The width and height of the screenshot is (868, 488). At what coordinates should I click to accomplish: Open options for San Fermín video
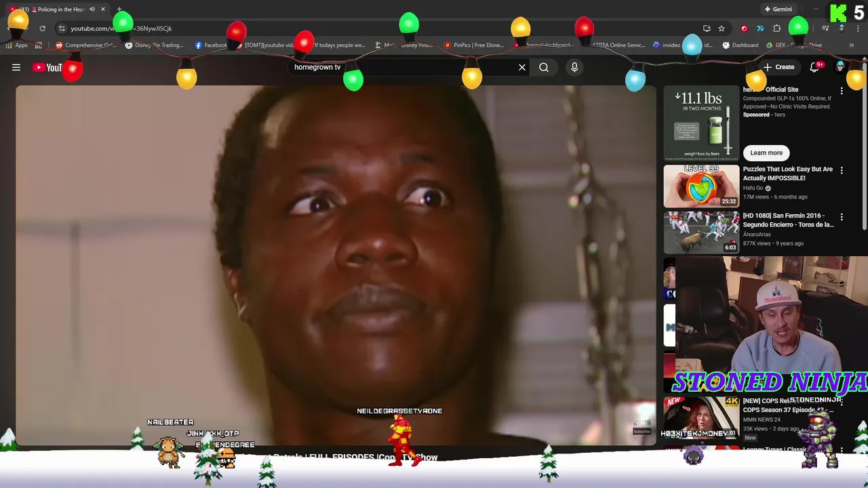click(842, 217)
